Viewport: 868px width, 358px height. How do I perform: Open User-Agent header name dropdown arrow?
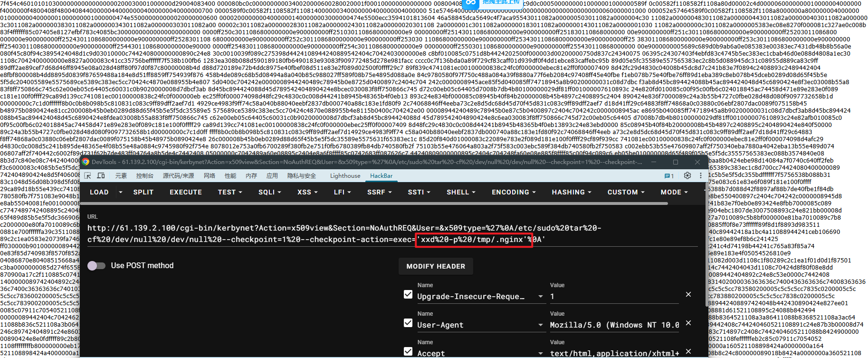click(x=541, y=325)
